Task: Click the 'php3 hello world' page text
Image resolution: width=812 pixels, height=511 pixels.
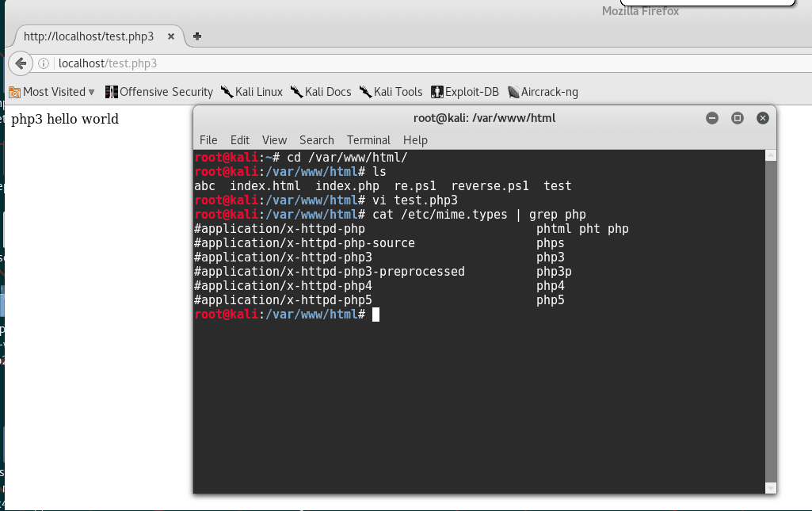Action: pyautogui.click(x=65, y=119)
